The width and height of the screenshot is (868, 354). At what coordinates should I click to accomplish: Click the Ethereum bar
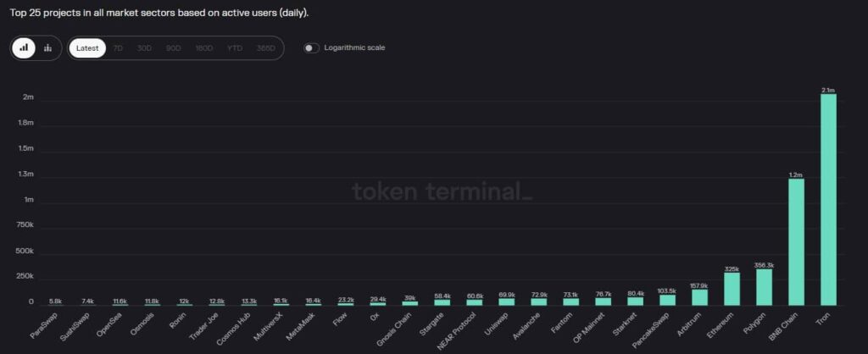[732, 289]
